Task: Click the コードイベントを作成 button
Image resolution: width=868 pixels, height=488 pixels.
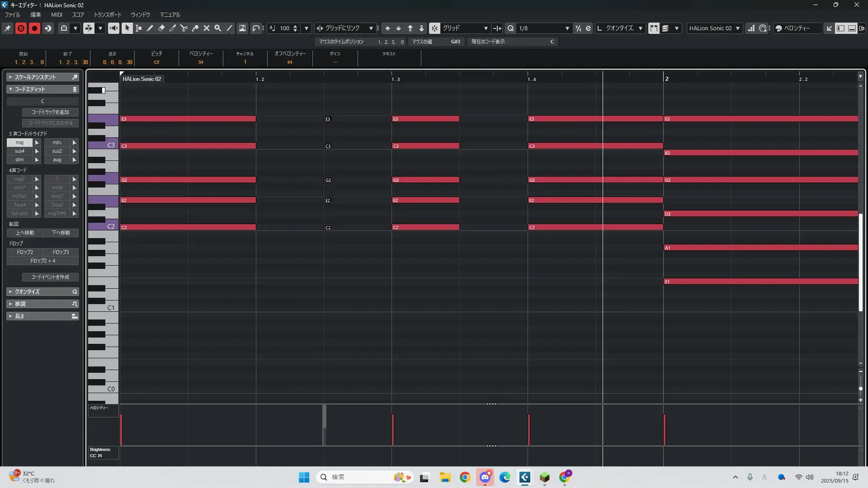Action: coord(50,277)
